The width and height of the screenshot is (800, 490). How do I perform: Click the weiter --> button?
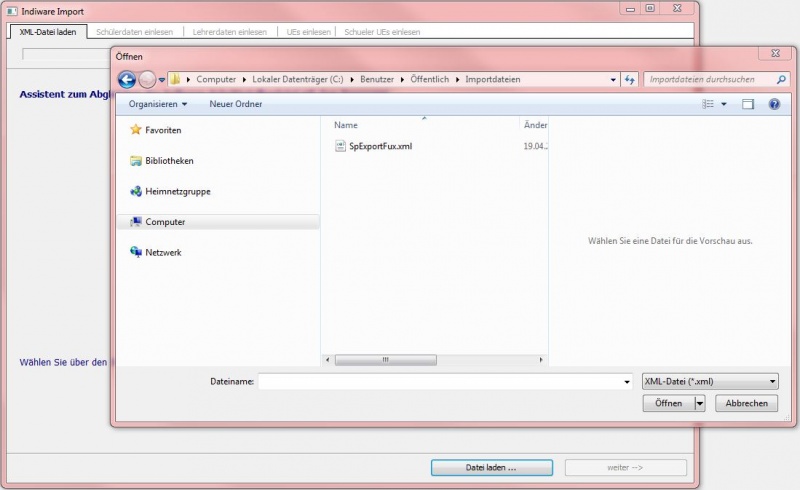626,468
